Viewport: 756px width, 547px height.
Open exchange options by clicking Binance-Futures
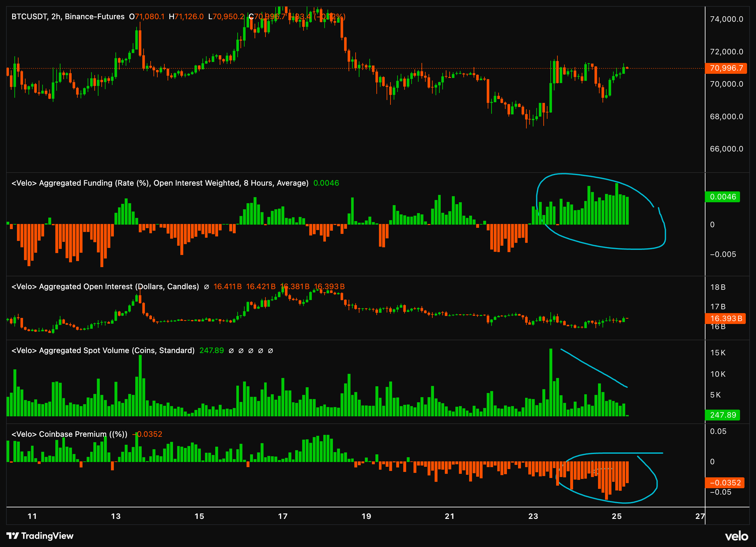[95, 16]
